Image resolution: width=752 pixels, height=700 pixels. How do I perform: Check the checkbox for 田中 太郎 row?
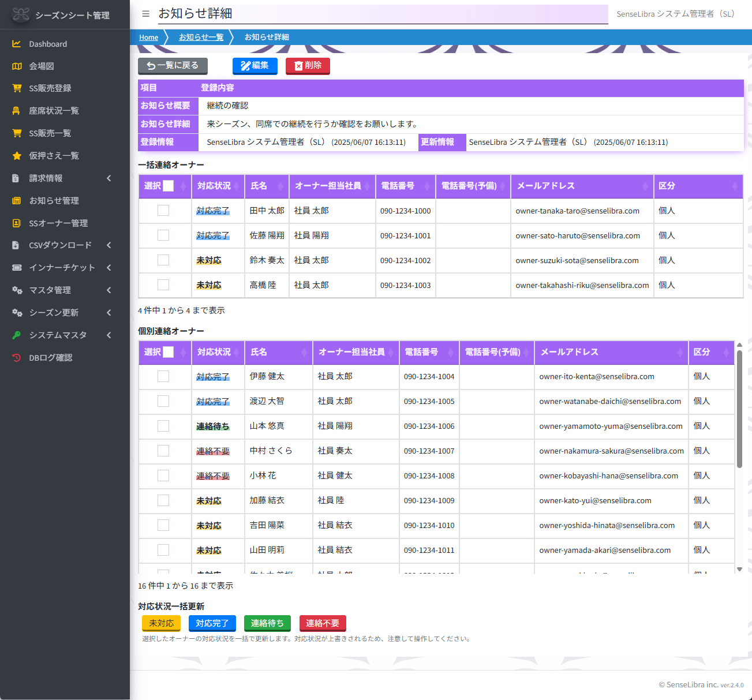tap(163, 211)
